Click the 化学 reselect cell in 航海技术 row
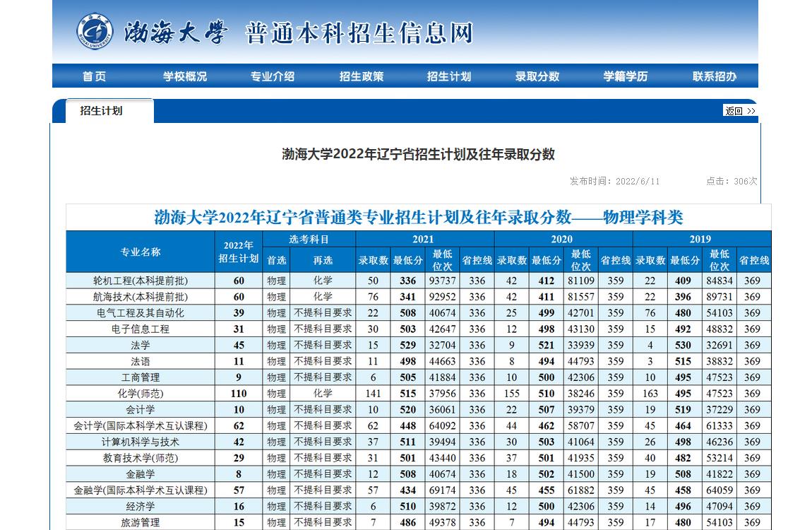 tap(323, 297)
